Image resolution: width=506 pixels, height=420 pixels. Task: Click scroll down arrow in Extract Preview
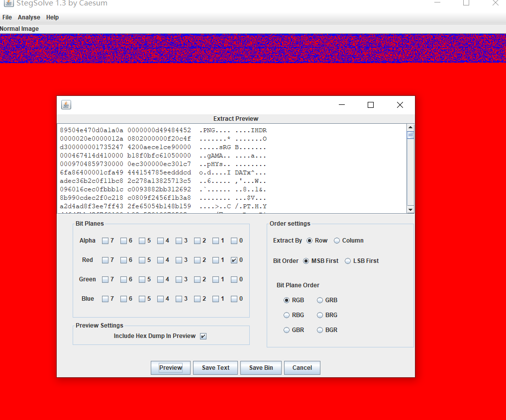click(x=410, y=210)
